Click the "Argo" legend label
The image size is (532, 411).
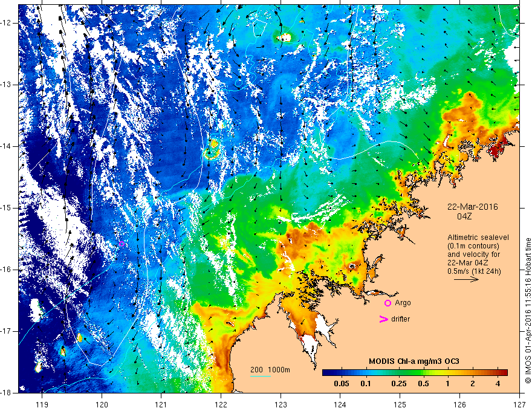[x=403, y=303]
